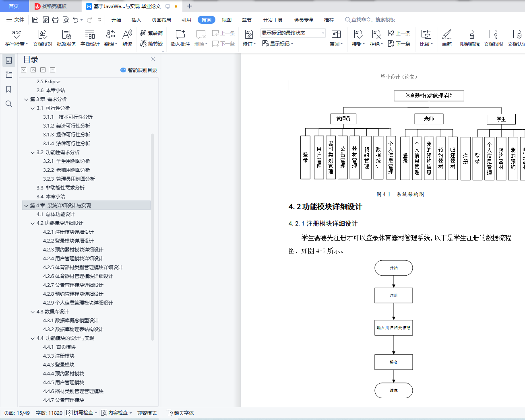The image size is (525, 420).
Task: Click 缺失字体 in status bar
Action: [x=180, y=413]
